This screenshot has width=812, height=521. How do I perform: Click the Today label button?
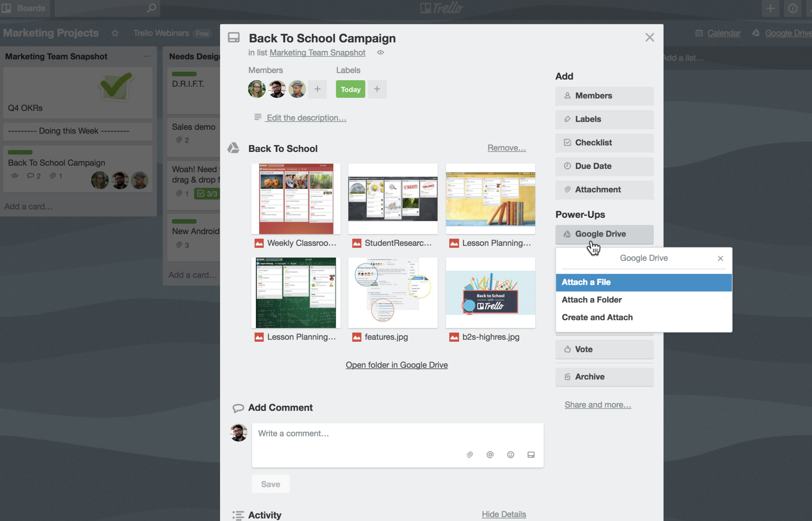pos(350,89)
